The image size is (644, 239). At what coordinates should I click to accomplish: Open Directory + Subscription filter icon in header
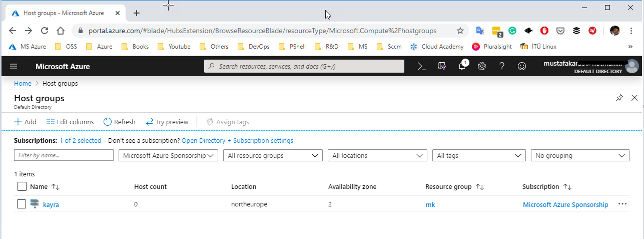coord(442,66)
